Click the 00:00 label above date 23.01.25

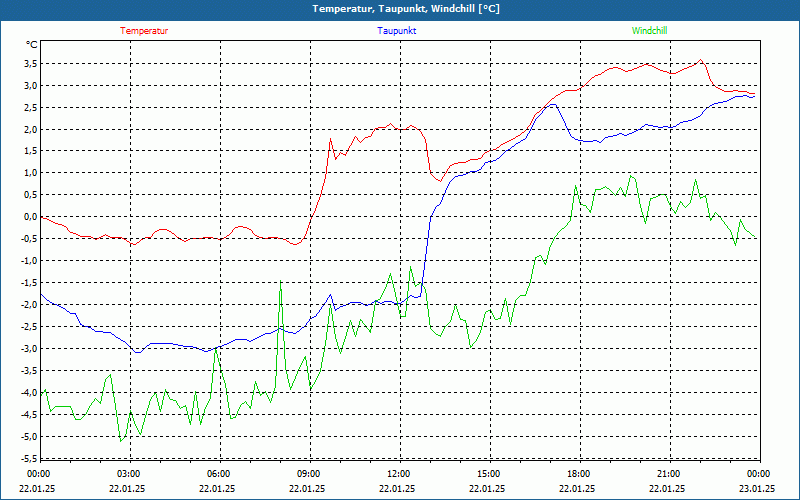[x=760, y=474]
